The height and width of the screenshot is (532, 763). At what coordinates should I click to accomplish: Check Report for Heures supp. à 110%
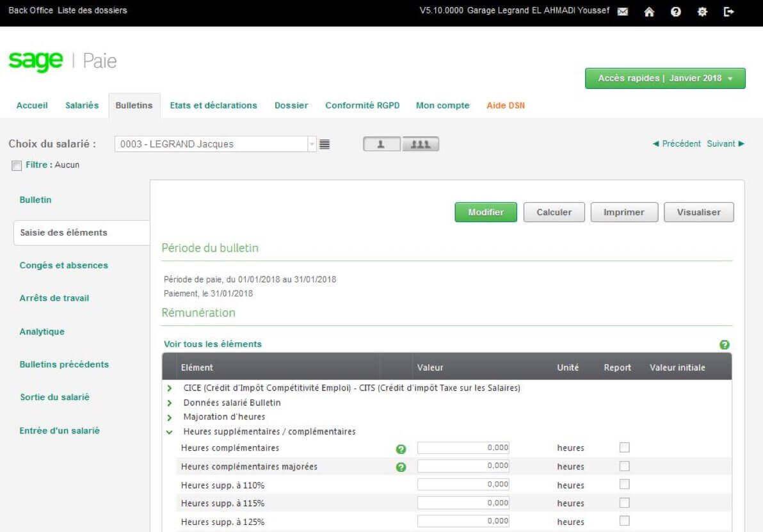tap(625, 484)
